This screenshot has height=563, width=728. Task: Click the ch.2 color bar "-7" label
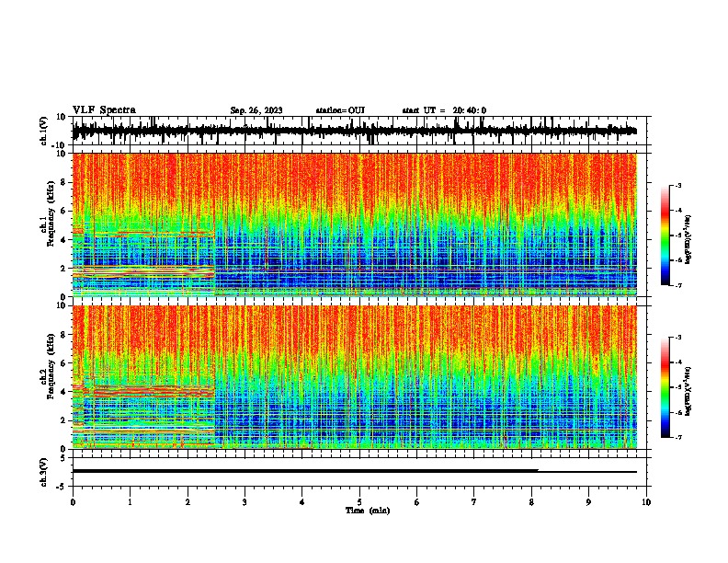[x=677, y=437]
